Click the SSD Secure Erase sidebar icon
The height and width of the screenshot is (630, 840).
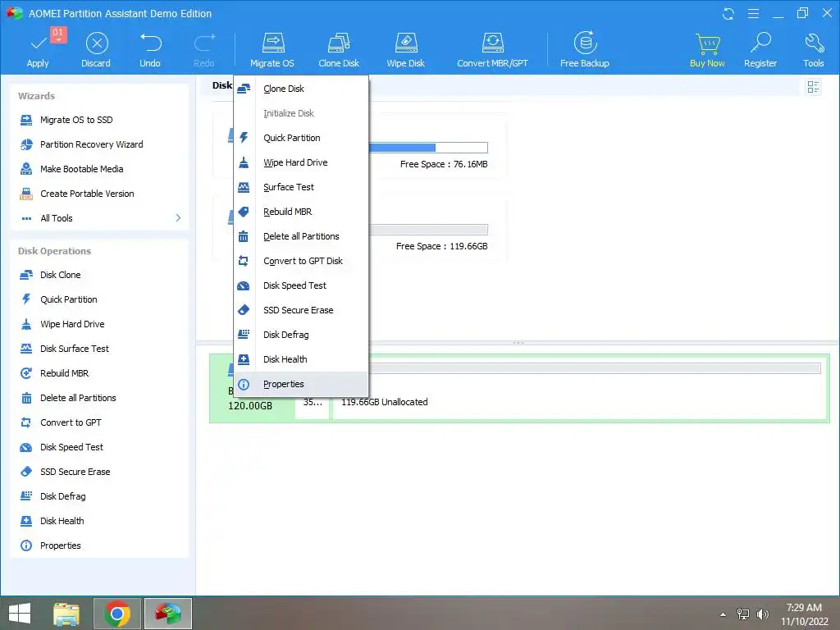pos(26,472)
